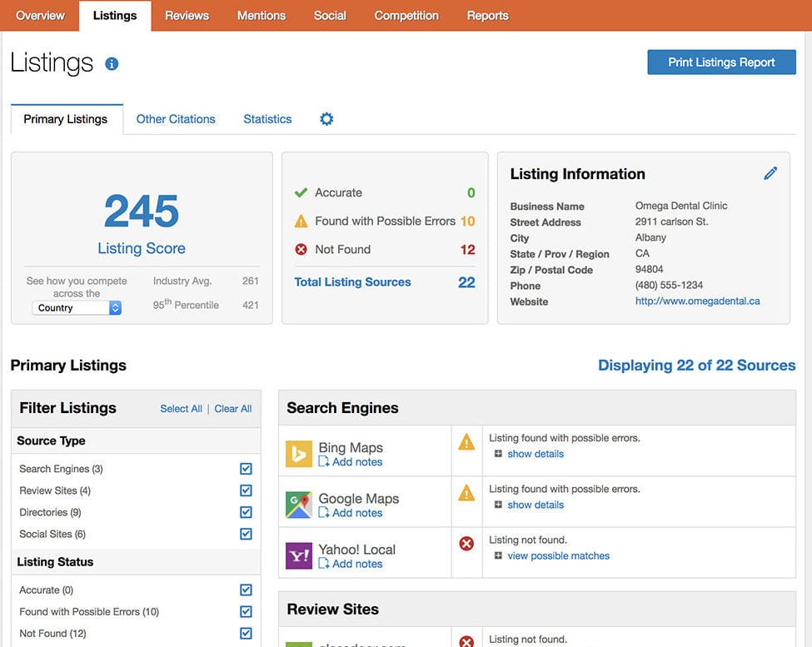Switch to the Social tab

pos(330,16)
